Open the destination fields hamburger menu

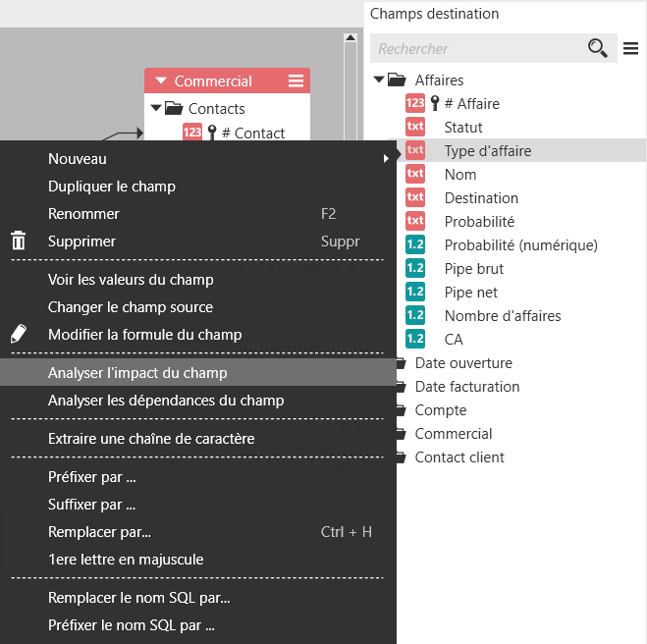pyautogui.click(x=631, y=48)
